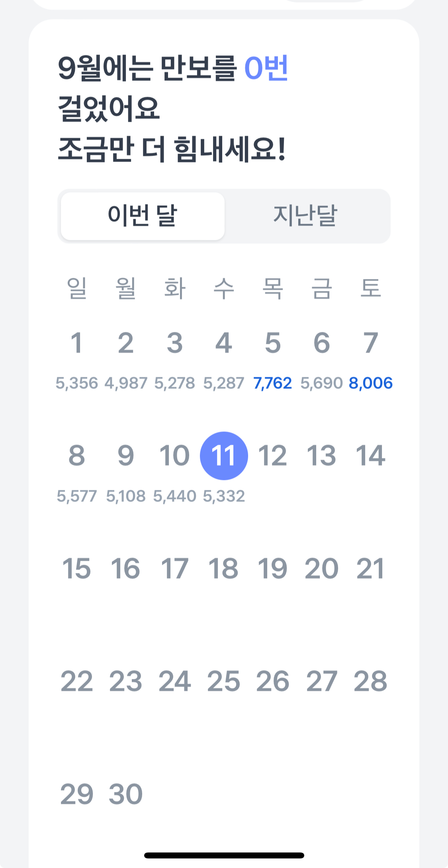Screen dimensions: 448x868
Task: Tap date 5 on the calendar
Action: pyautogui.click(x=273, y=343)
